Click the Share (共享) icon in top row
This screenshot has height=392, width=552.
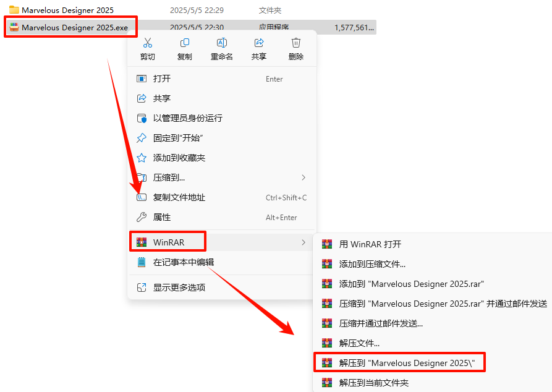pos(259,43)
